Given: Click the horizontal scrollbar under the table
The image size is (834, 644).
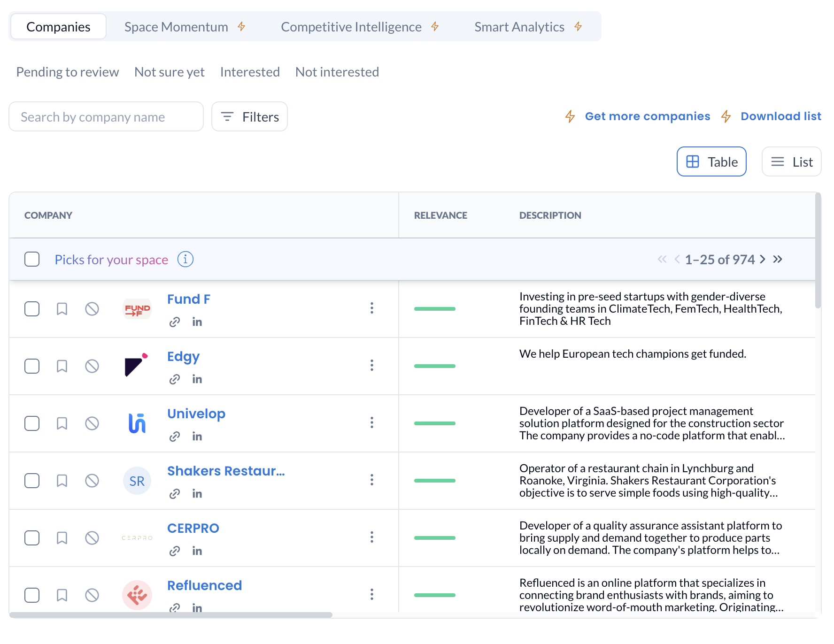Looking at the screenshot, I should tap(171, 615).
